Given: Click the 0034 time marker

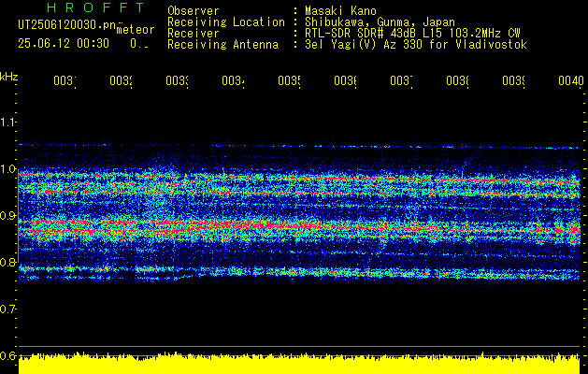Looking at the screenshot, I should [234, 80].
